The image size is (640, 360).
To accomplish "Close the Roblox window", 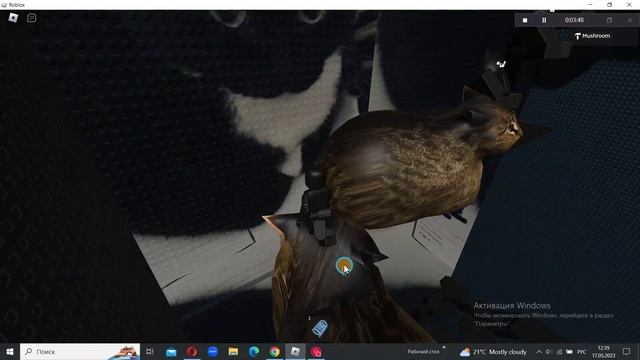I will (629, 4).
